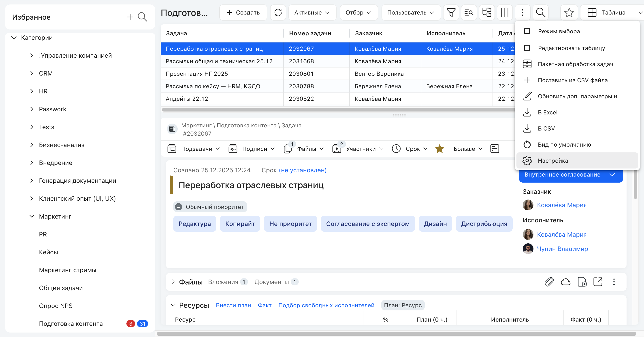Screen dimensions: 644x337
Task: Click the Подписи signature icon
Action: tap(233, 149)
